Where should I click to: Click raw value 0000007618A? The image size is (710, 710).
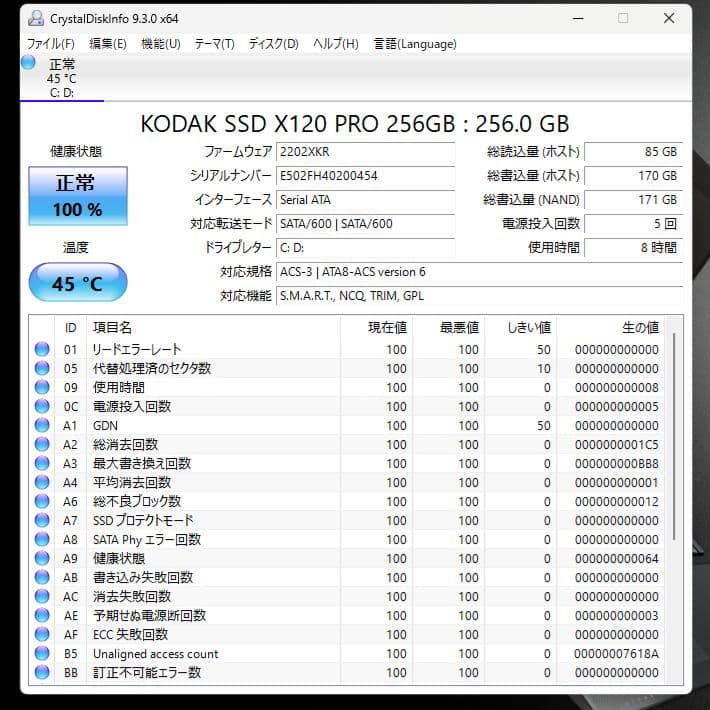(616, 653)
